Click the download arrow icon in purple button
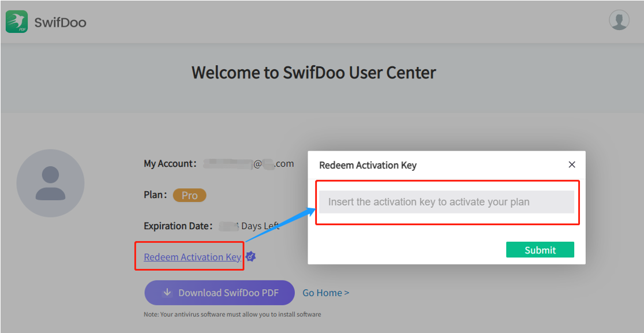 tap(167, 293)
